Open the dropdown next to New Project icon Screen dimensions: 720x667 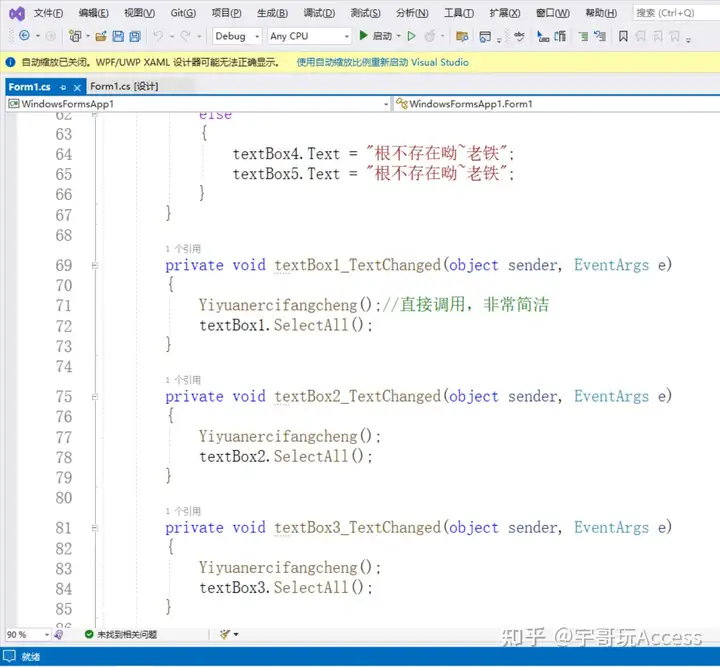point(88,36)
